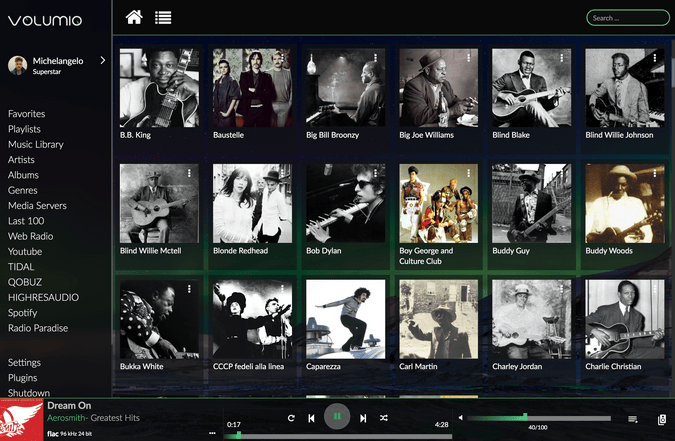
Task: Open Music Library in sidebar
Action: (36, 144)
